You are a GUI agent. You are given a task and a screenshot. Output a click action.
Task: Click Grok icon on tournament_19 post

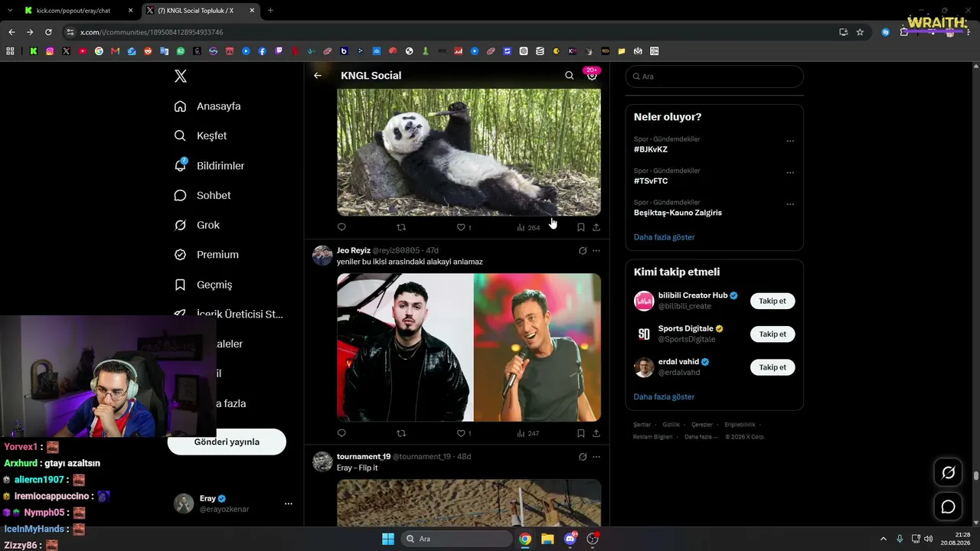(x=583, y=456)
